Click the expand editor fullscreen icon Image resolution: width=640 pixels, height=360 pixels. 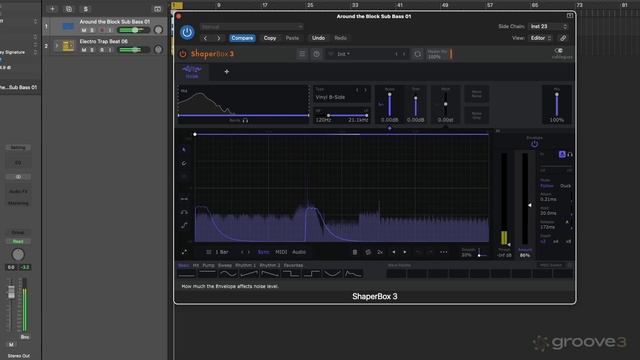point(184,252)
